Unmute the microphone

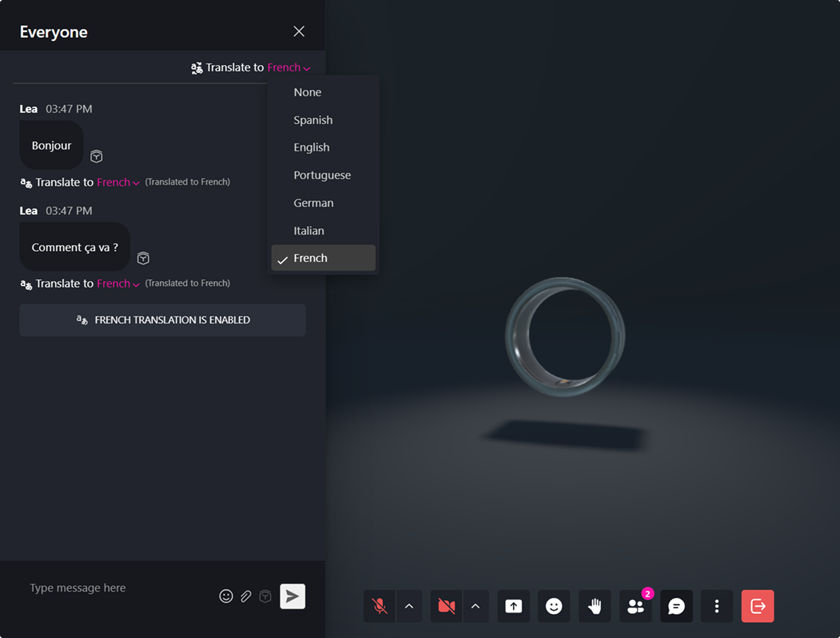tap(379, 606)
